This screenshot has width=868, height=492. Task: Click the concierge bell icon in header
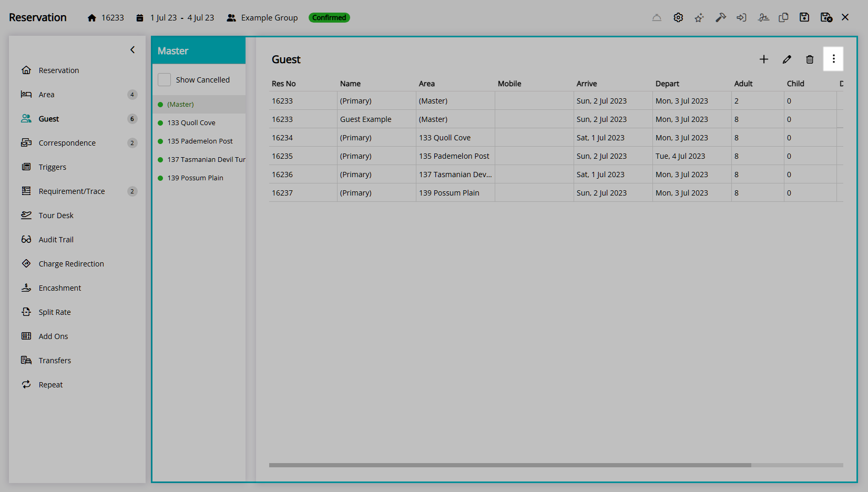click(x=657, y=18)
